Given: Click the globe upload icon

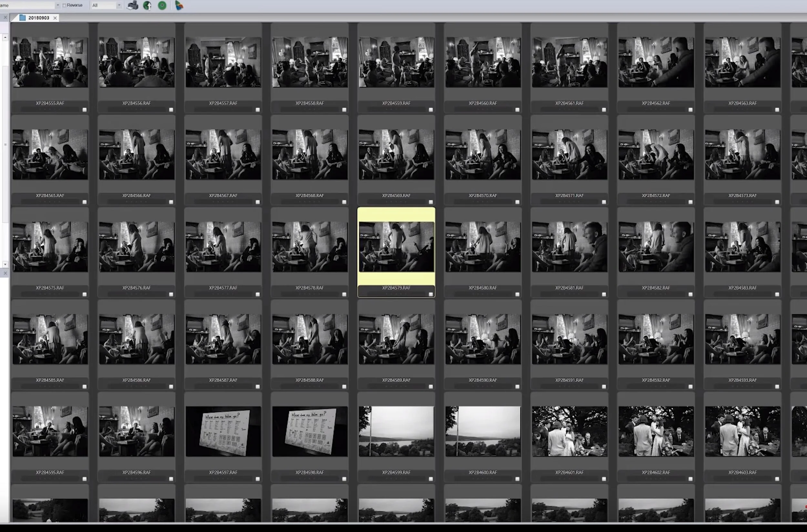Looking at the screenshot, I should [x=147, y=5].
